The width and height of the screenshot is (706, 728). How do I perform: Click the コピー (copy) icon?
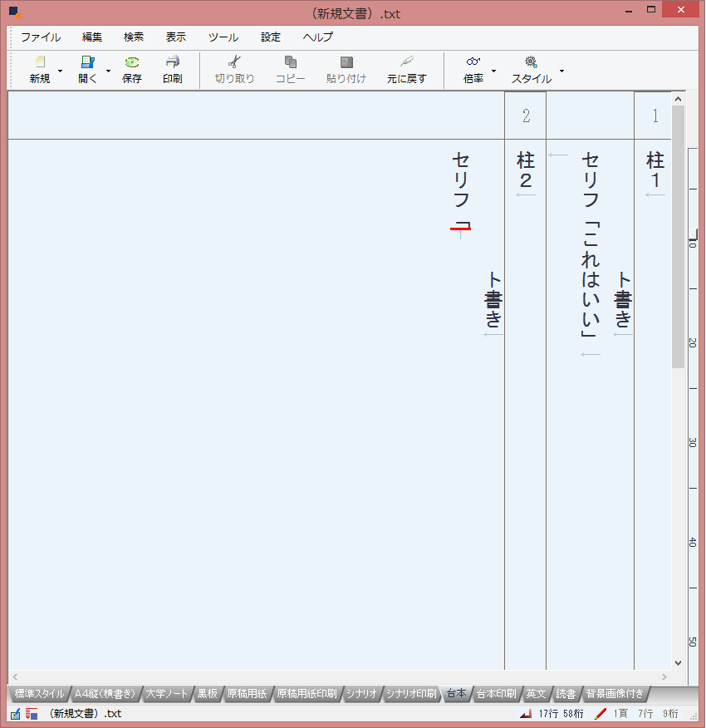[x=291, y=61]
